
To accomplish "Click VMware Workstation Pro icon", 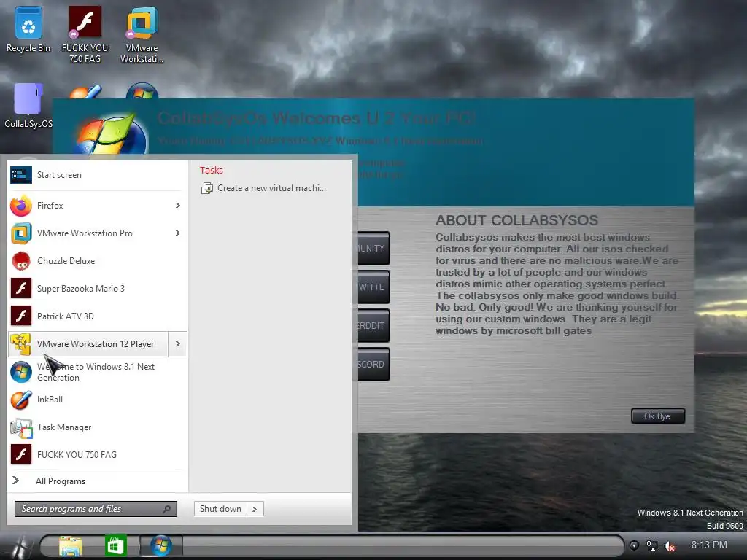I will coord(21,233).
